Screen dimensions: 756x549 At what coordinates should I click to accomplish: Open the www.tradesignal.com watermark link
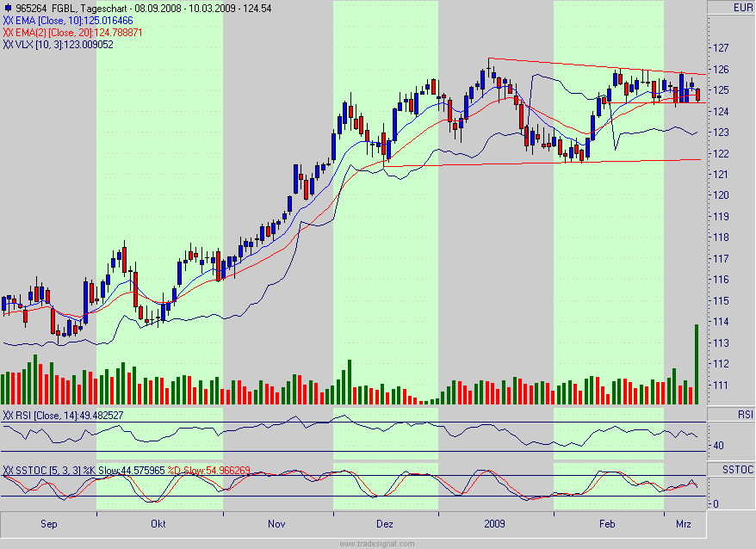click(377, 542)
